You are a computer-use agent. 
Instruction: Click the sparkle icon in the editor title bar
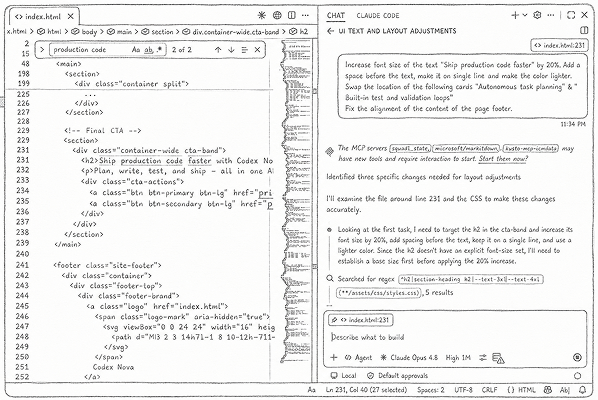262,15
